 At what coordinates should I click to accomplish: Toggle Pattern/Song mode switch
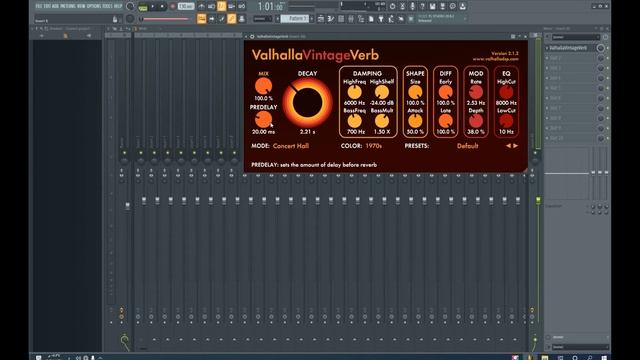tap(143, 7)
